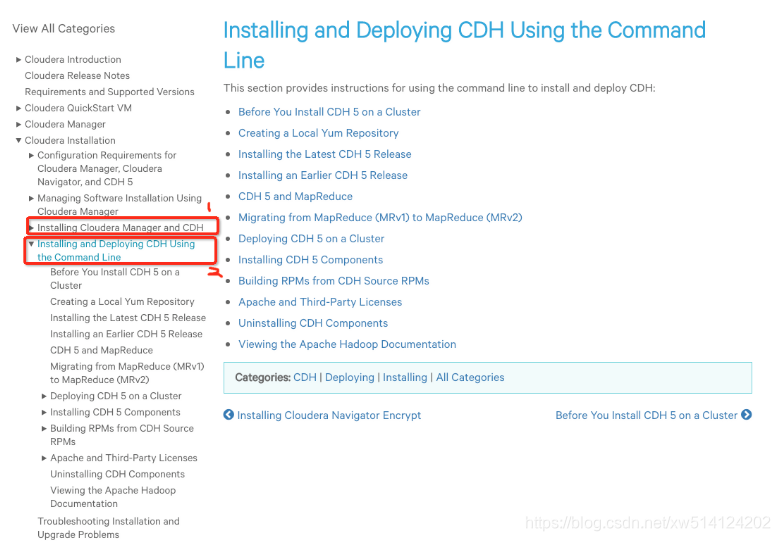Screen dimensions: 780x541
Task: Go to Installing Cloudera Navigator Encrypt page
Action: pyautogui.click(x=329, y=415)
